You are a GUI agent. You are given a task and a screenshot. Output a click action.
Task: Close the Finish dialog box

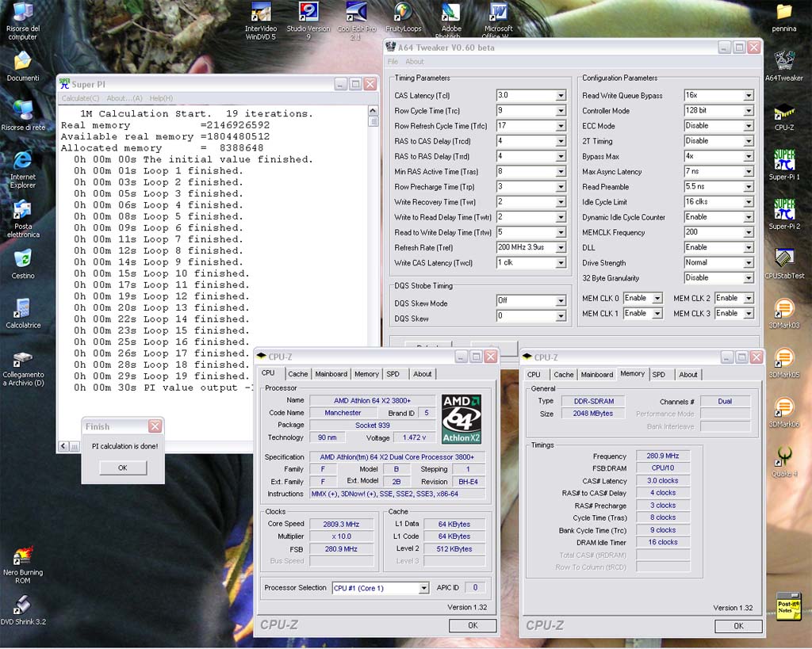155,426
